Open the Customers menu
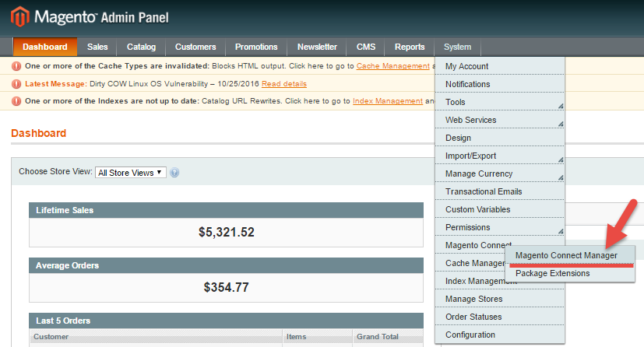 pos(195,47)
